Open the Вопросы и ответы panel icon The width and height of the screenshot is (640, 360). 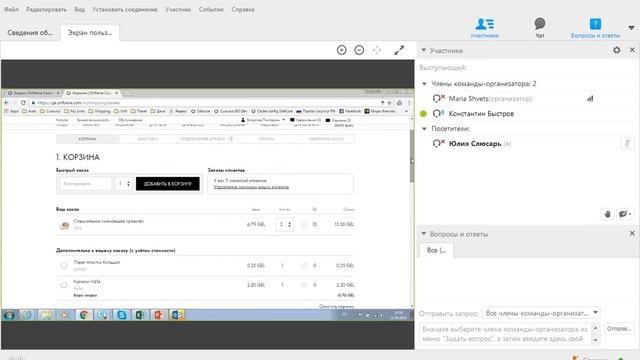click(595, 28)
